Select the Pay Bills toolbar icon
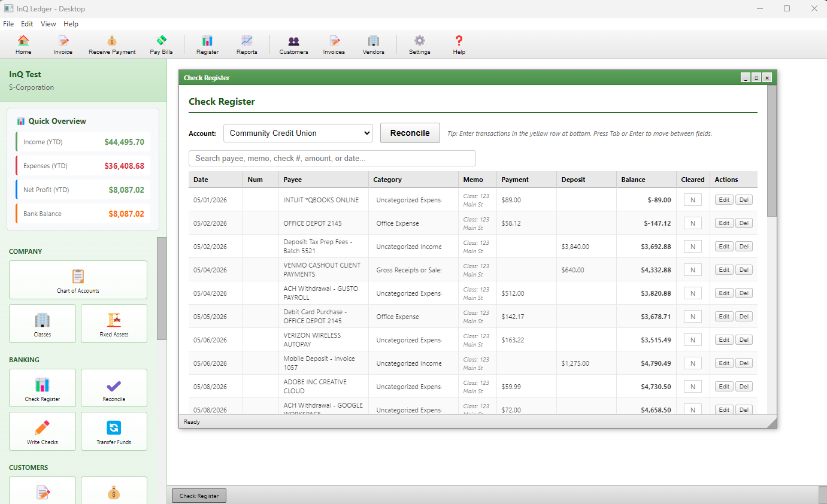 click(x=161, y=44)
